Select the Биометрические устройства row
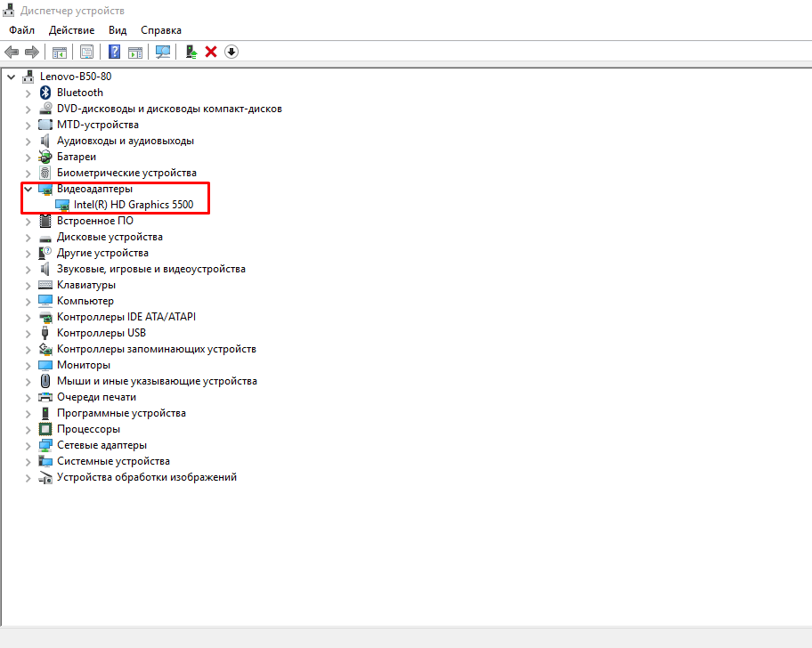 (126, 173)
